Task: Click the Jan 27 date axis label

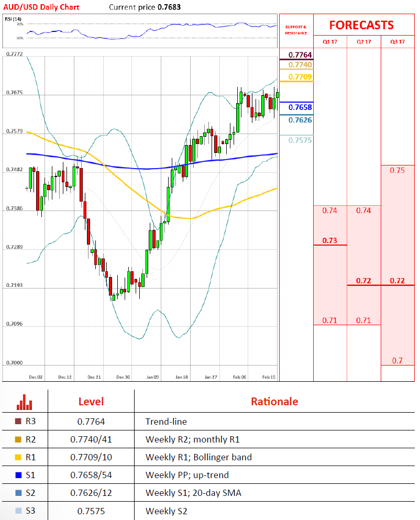Action: [x=211, y=377]
